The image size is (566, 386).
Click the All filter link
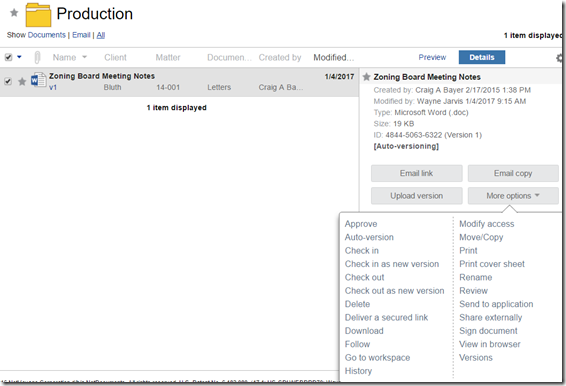point(101,35)
